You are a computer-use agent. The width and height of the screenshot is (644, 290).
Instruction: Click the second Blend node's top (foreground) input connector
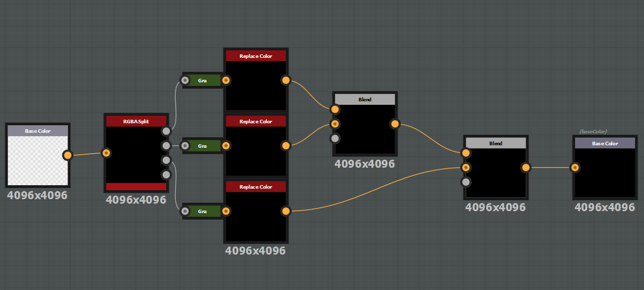point(466,153)
